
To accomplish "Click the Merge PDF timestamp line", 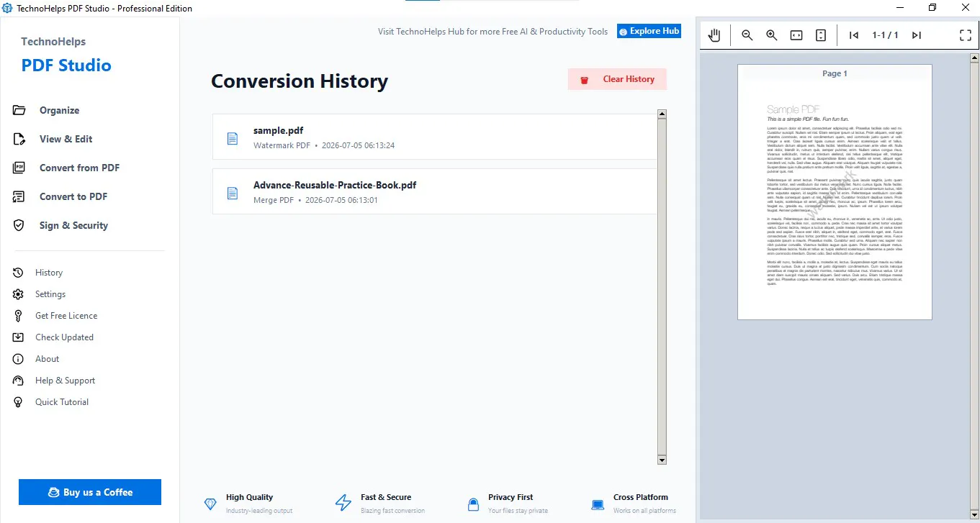I will [x=315, y=200].
